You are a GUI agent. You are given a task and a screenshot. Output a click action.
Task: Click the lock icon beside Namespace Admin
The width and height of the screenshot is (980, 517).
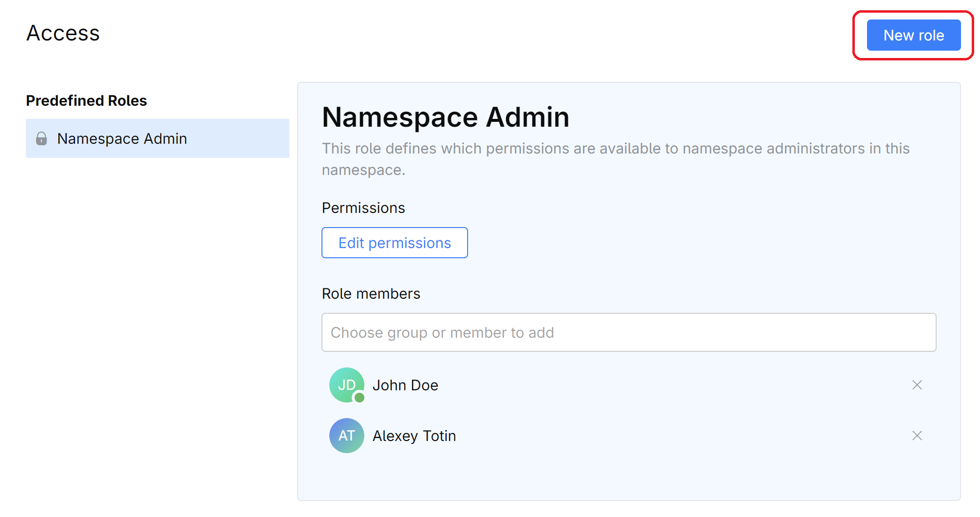tap(41, 138)
